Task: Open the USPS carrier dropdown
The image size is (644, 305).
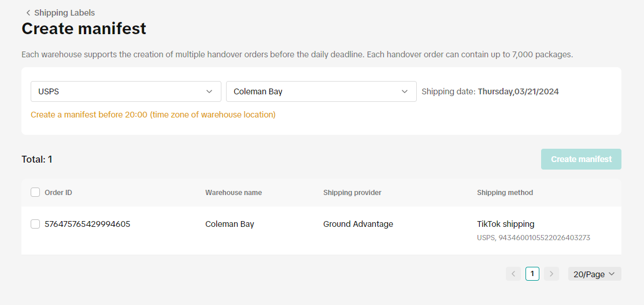Action: click(x=125, y=91)
